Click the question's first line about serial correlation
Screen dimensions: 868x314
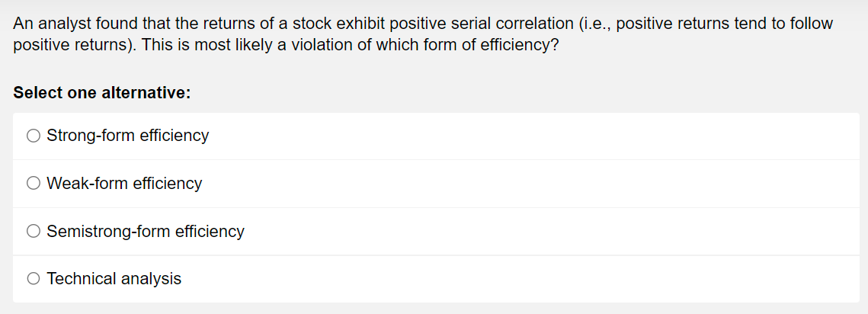423,24
